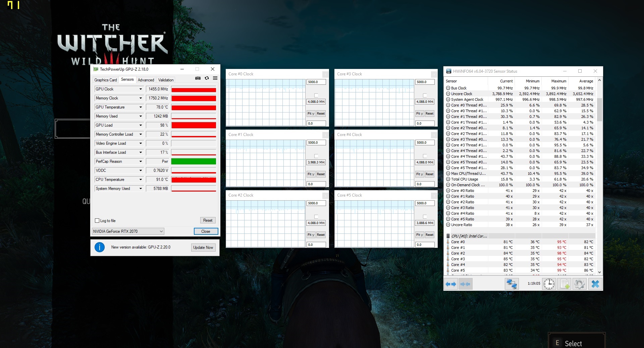Viewport: 644px width, 348px height.
Task: Click Fit y on Core #0 Clock graph
Action: pos(311,114)
